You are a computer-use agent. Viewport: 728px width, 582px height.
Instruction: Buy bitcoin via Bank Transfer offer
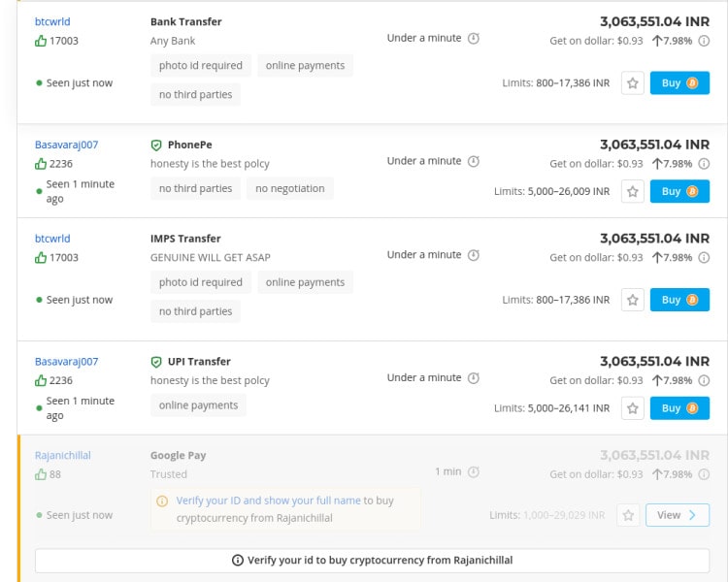pyautogui.click(x=679, y=83)
